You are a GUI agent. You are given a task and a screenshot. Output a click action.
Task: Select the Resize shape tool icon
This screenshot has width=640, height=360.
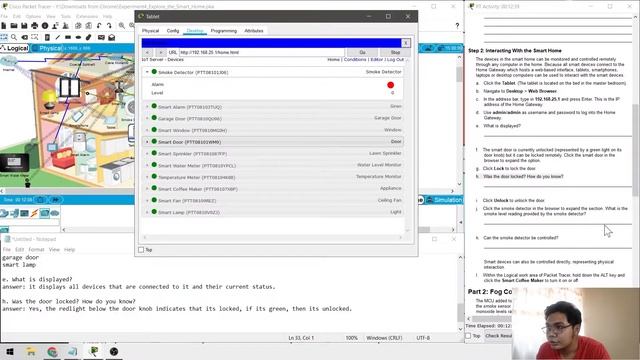coord(35,37)
